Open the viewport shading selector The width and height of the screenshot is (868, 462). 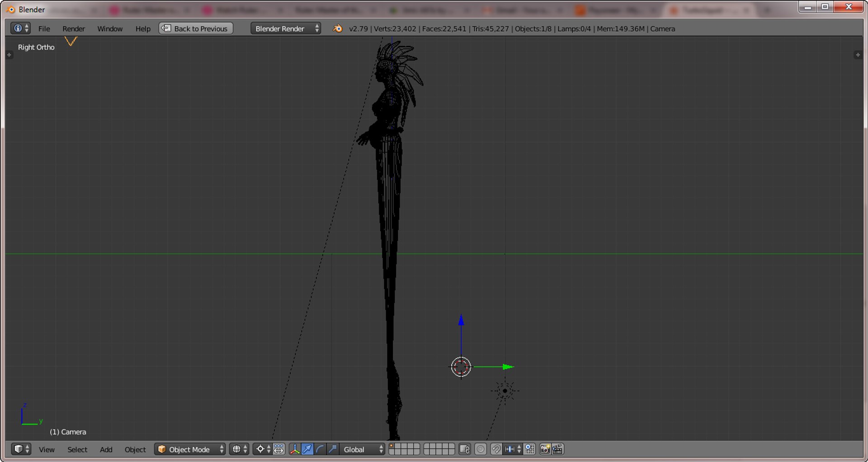coord(239,449)
